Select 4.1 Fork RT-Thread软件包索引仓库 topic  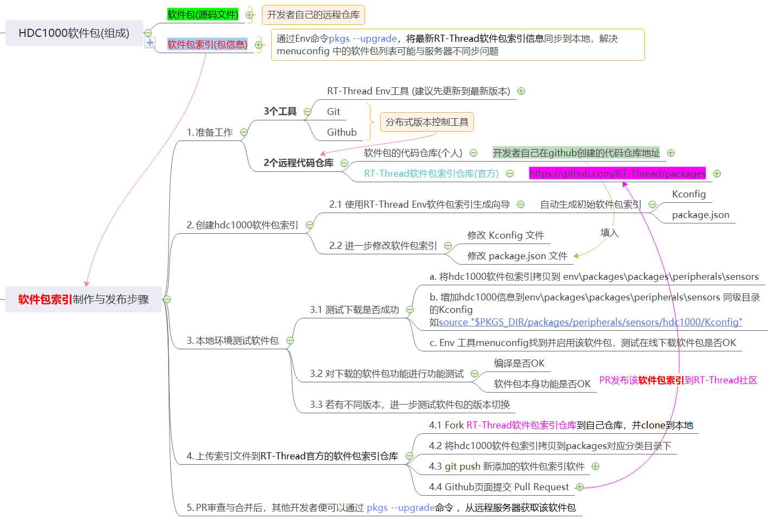click(561, 425)
